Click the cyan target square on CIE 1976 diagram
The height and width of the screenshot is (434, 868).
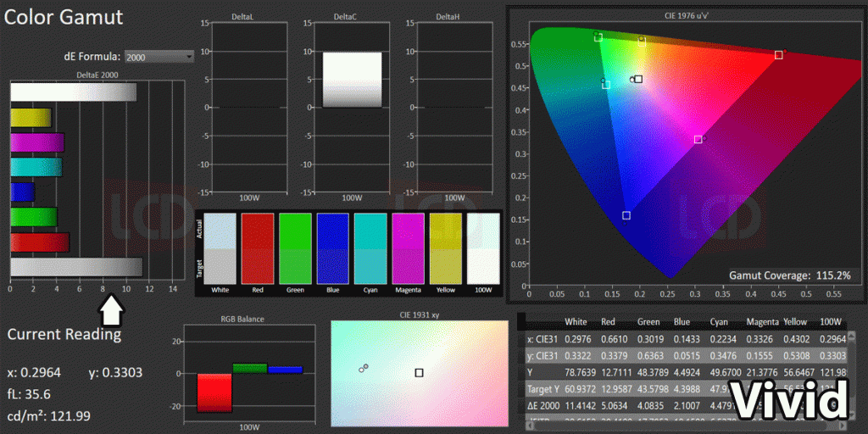pos(606,85)
